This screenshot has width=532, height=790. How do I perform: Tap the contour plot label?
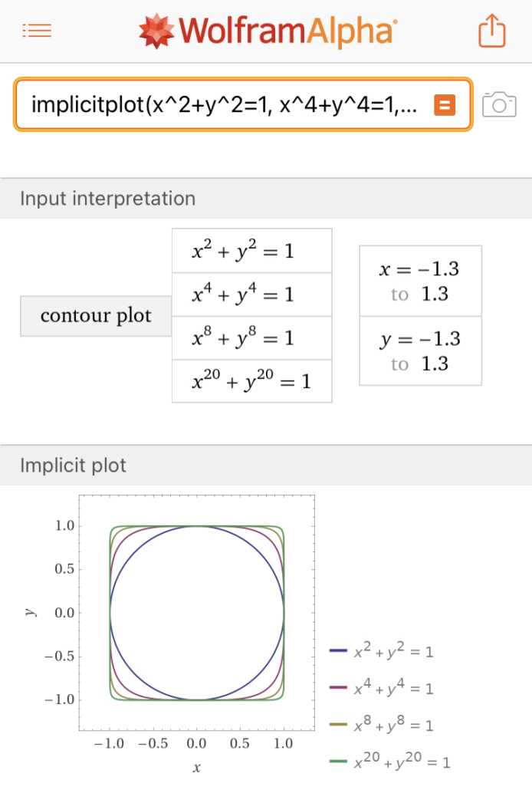tap(96, 315)
